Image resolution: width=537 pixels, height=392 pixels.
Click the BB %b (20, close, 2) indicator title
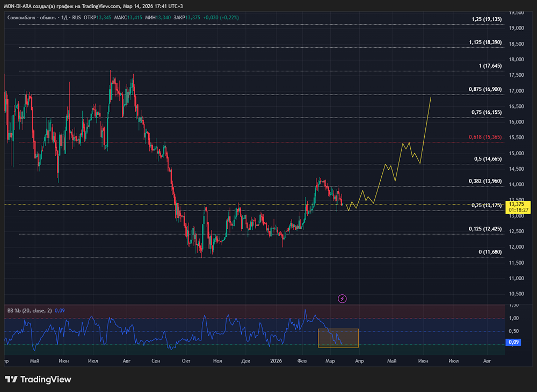[30, 310]
